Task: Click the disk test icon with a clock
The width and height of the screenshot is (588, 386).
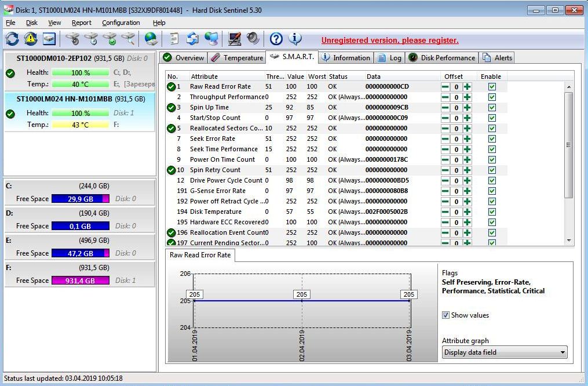Action: pos(91,39)
